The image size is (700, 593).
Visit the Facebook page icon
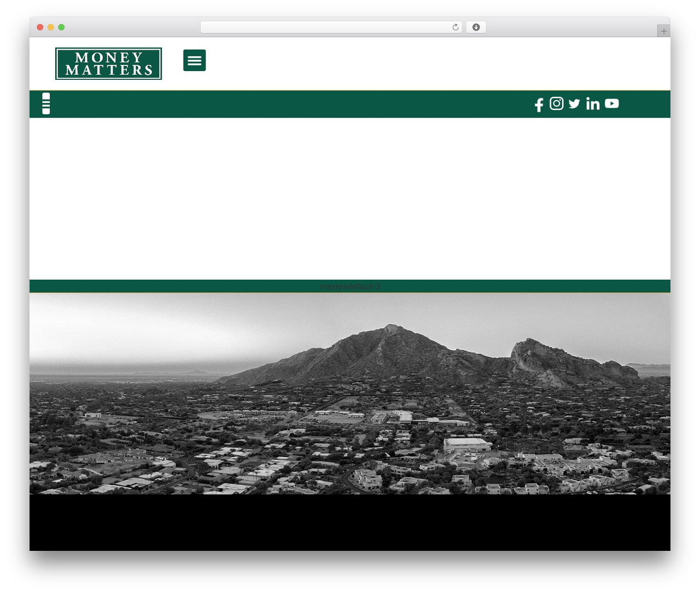(x=539, y=104)
